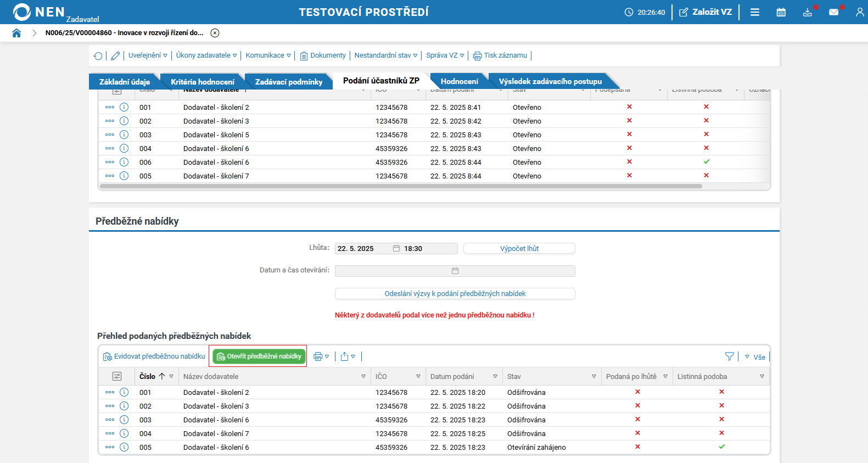Click the Otevřít předběžné nabídky button
868x463 pixels.
259,356
